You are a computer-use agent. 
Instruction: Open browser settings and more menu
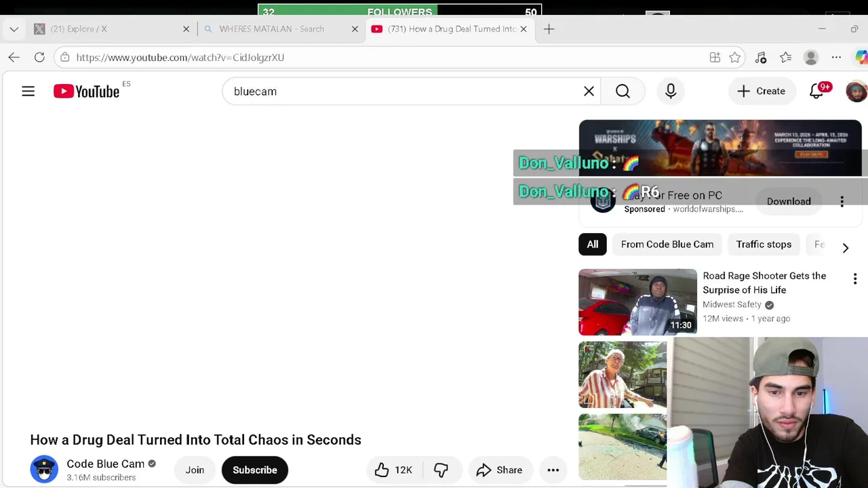click(836, 58)
